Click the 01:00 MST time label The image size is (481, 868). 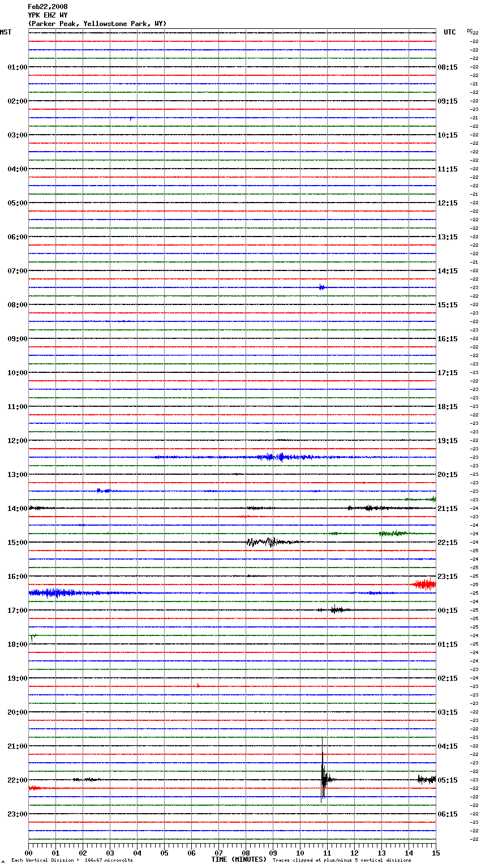[18, 67]
